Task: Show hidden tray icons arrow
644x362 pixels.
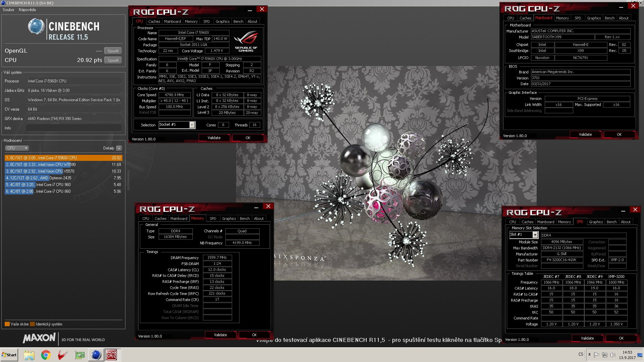Action: tap(589, 355)
